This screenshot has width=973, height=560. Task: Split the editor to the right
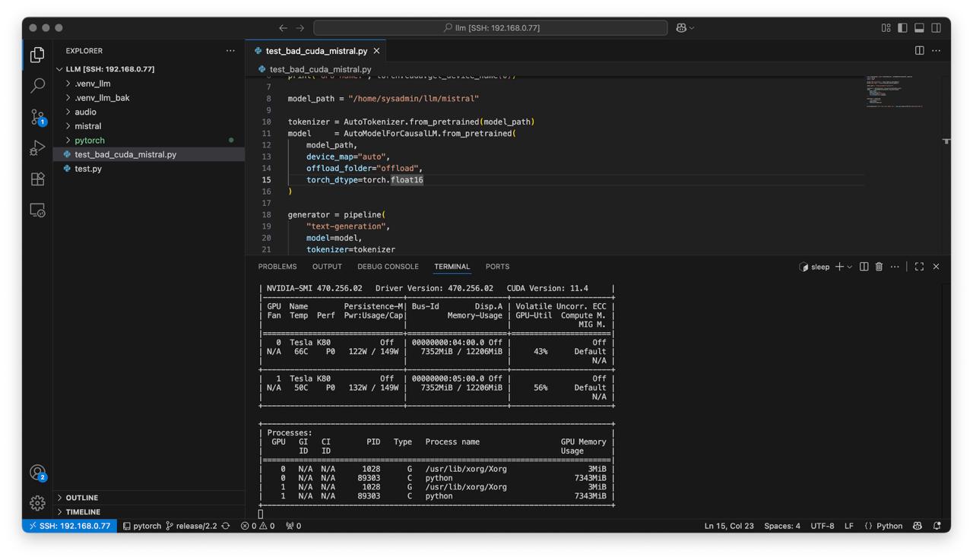click(x=919, y=51)
